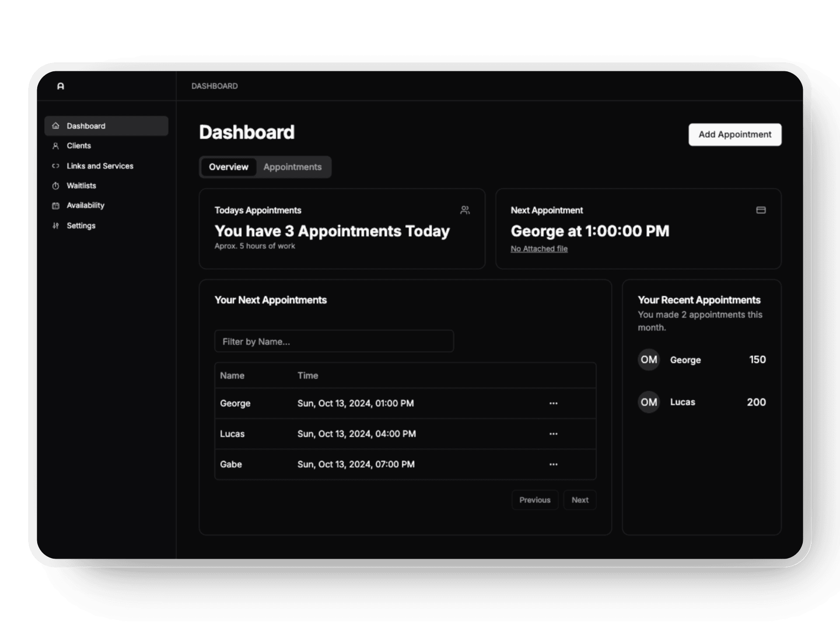840x630 pixels.
Task: Click the Clients person icon in the sidebar
Action: point(56,145)
